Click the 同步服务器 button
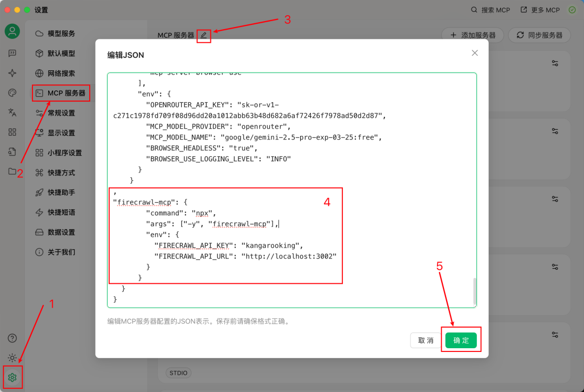This screenshot has height=392, width=584. click(x=539, y=35)
